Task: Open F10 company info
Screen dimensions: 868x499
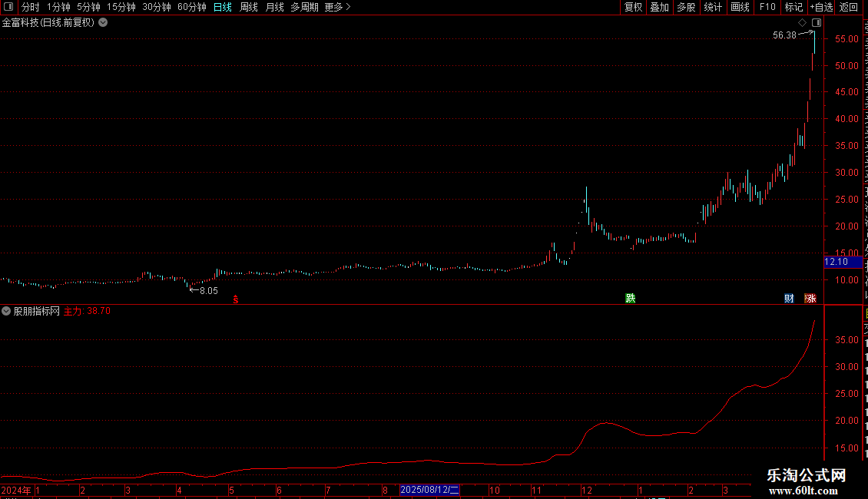Action: [x=767, y=7]
